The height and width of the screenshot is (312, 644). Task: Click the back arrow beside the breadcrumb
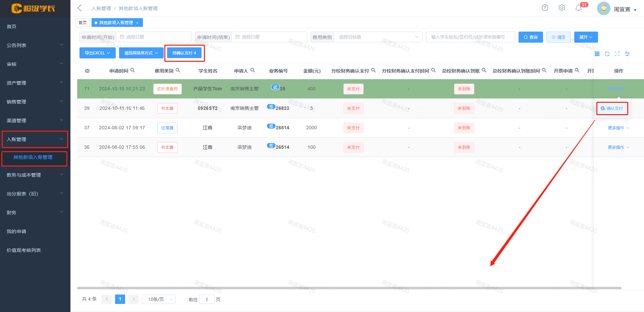click(x=79, y=8)
